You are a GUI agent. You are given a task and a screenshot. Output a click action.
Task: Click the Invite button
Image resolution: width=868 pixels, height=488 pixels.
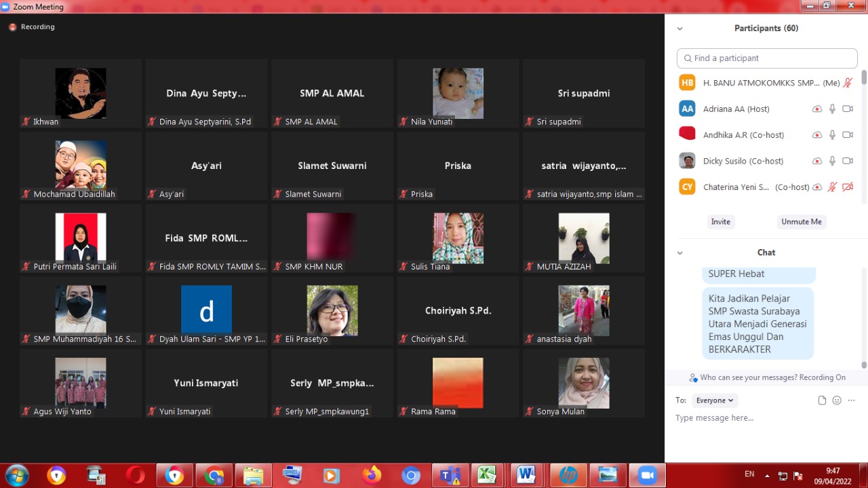pyautogui.click(x=721, y=222)
